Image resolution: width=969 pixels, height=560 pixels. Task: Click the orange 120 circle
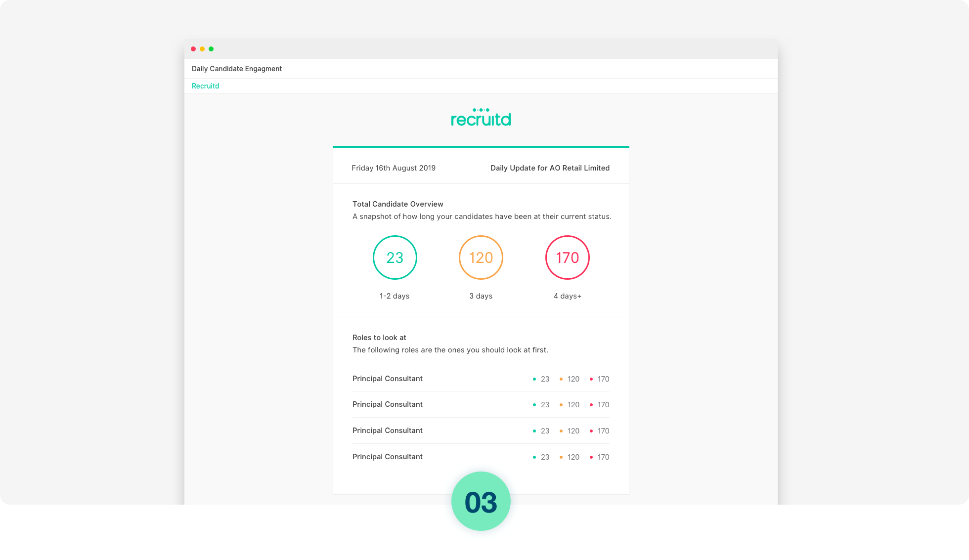click(x=481, y=258)
